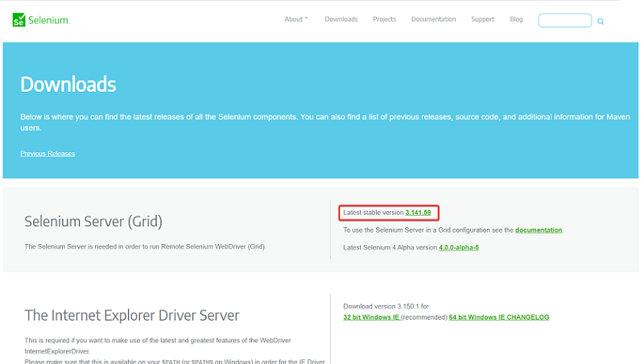The width and height of the screenshot is (644, 364).
Task: Download the 4.0.0-alpha-5 version link
Action: tap(459, 247)
